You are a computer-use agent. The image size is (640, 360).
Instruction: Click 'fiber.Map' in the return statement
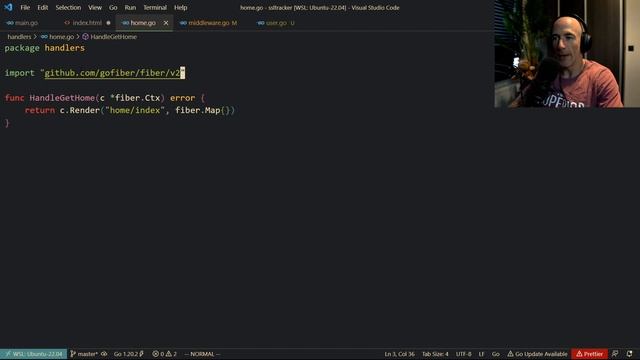(x=198, y=110)
